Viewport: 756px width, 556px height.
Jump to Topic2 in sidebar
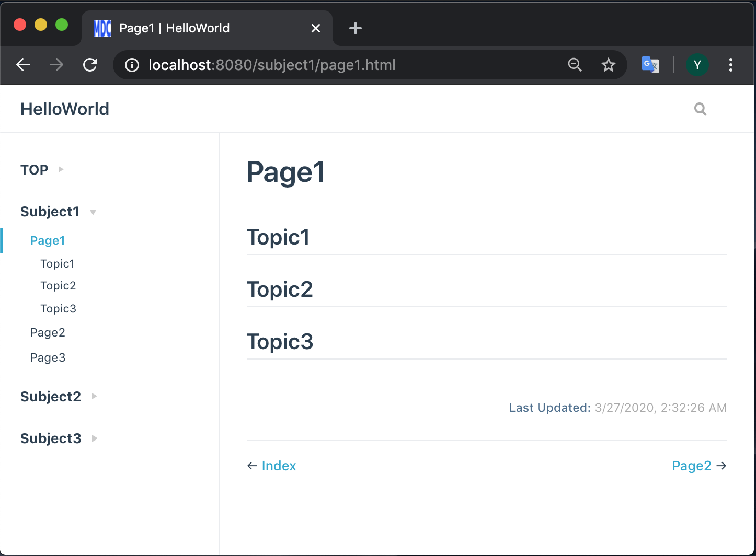[58, 286]
